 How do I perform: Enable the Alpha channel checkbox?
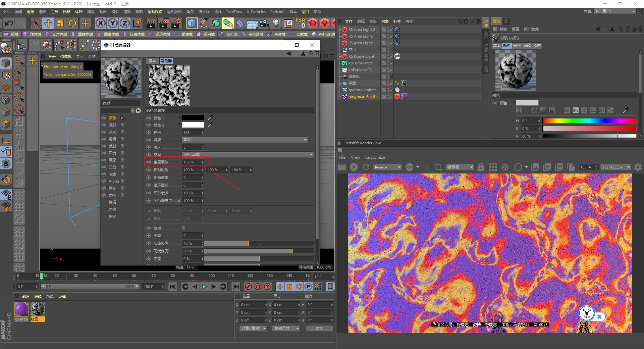123,181
